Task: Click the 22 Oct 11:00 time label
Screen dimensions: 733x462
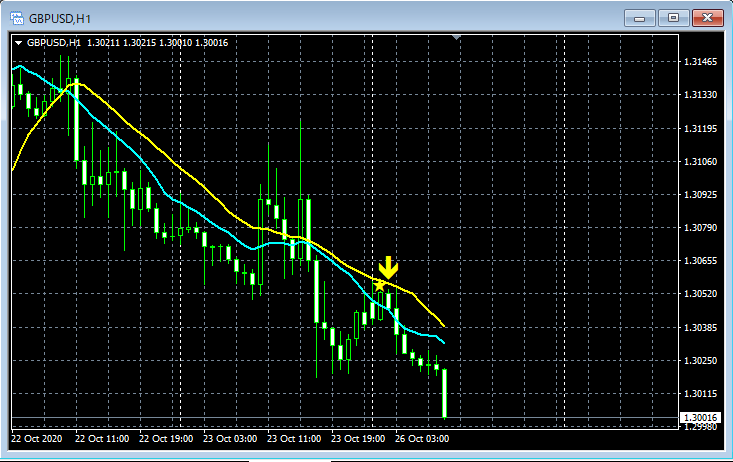Action: (102, 439)
